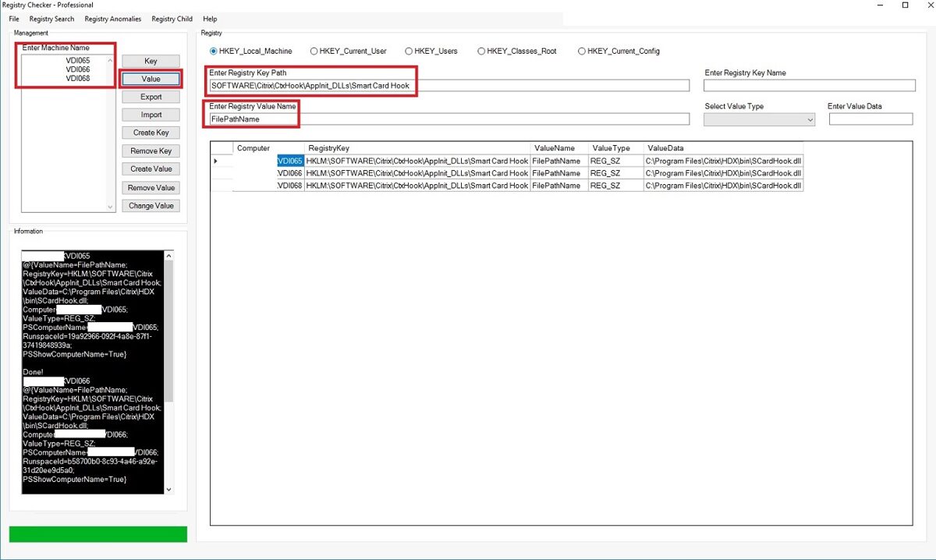Viewport: 936px width, 560px height.
Task: Click the ValueType column header
Action: [616, 148]
